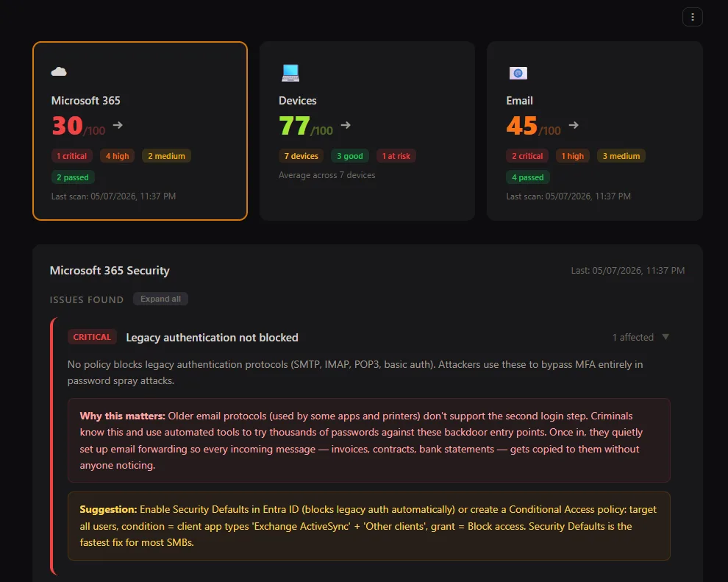Click the 1 critical badge in Microsoft 365

coord(71,156)
